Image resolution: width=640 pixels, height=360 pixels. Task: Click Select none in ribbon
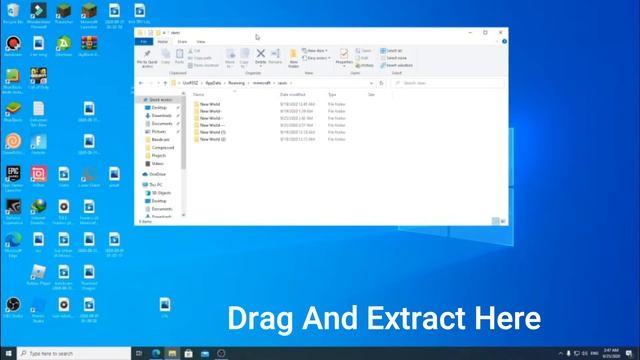[393, 58]
